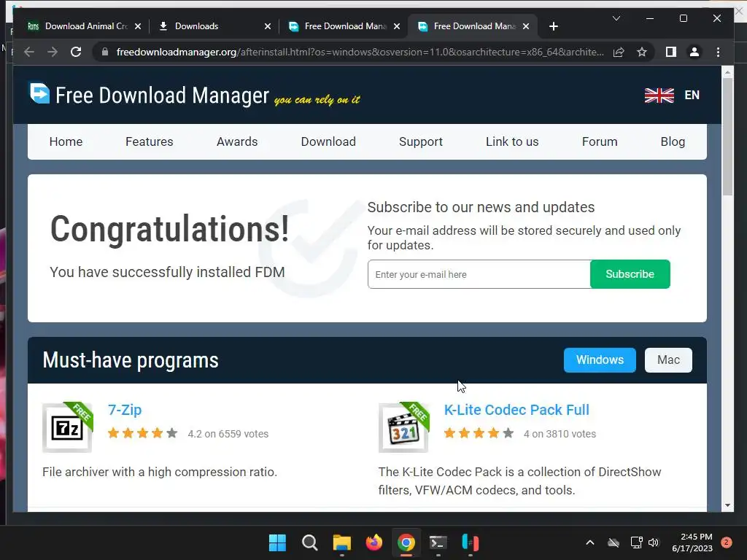
Task: Click the K-Lite star rating
Action: click(479, 433)
